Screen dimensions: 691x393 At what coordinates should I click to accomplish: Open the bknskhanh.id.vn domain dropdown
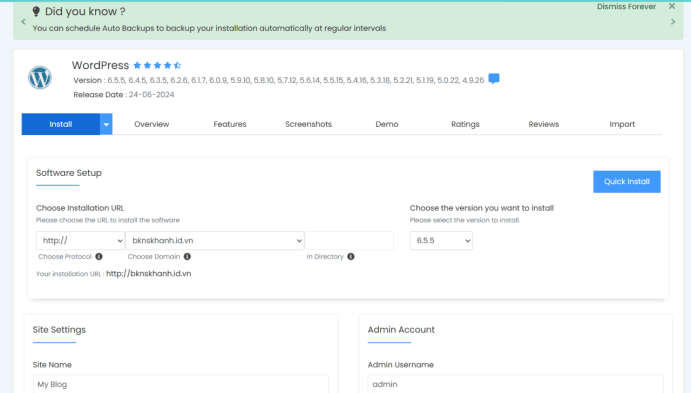(x=215, y=241)
